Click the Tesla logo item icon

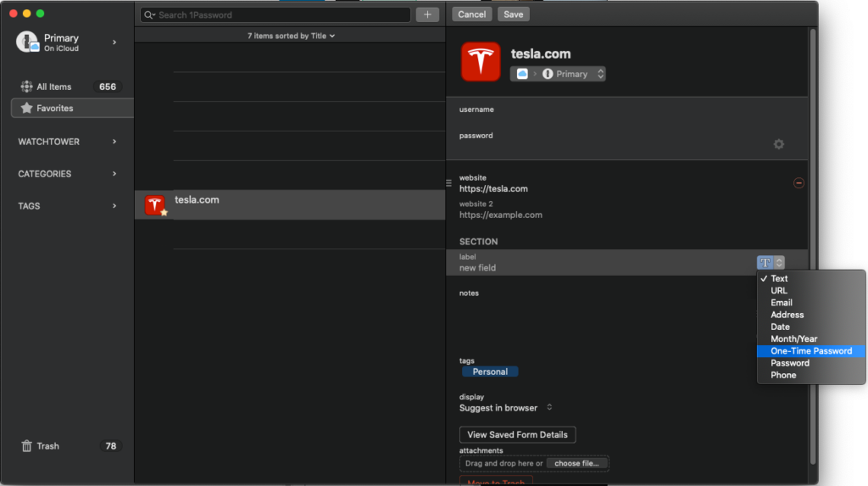click(481, 62)
